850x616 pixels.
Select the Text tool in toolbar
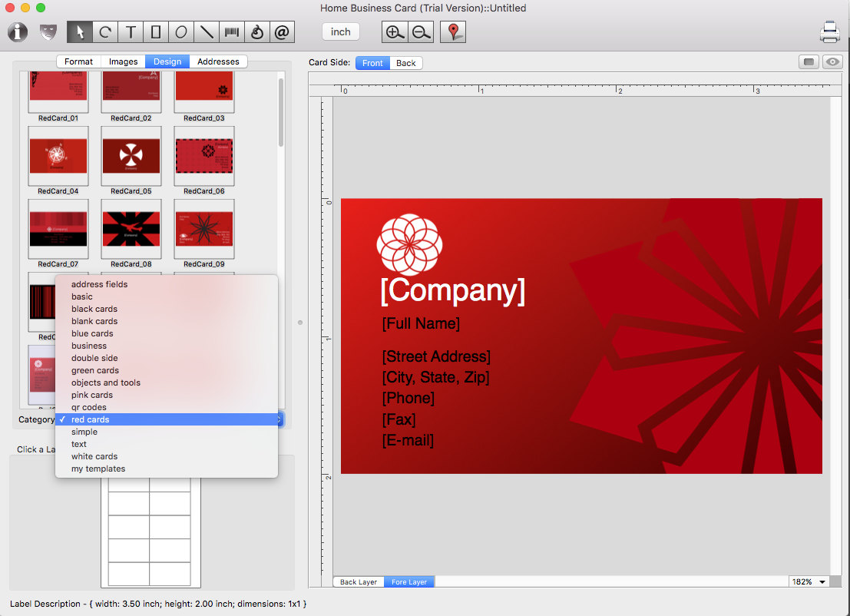coord(131,32)
